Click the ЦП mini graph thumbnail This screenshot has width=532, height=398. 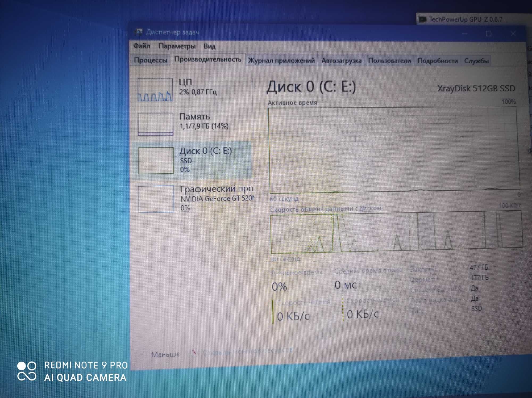point(155,90)
